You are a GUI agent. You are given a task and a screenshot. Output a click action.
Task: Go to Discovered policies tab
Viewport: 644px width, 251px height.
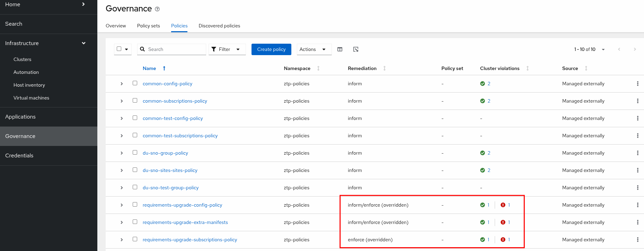click(x=219, y=26)
